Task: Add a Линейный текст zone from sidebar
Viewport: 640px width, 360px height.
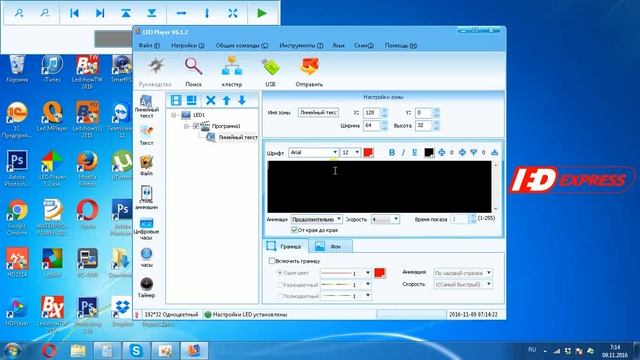Action: [x=146, y=106]
